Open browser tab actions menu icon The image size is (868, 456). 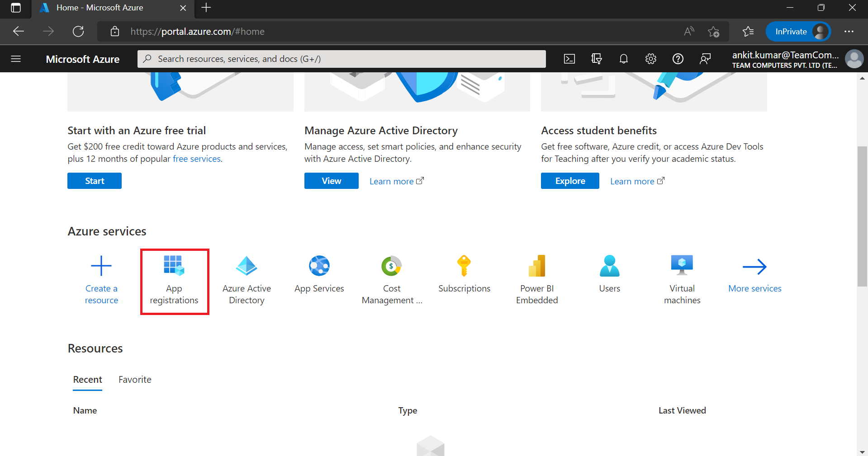(16, 8)
